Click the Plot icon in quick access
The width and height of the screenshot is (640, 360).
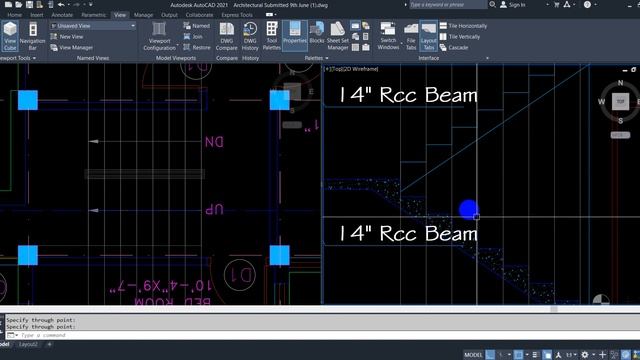click(x=50, y=4)
